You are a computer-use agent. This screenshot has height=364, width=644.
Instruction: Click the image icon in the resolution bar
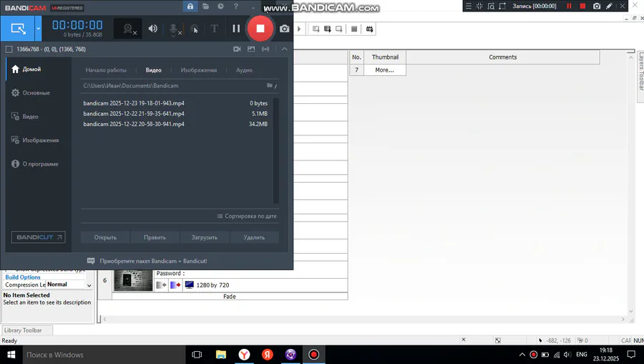pyautogui.click(x=251, y=49)
